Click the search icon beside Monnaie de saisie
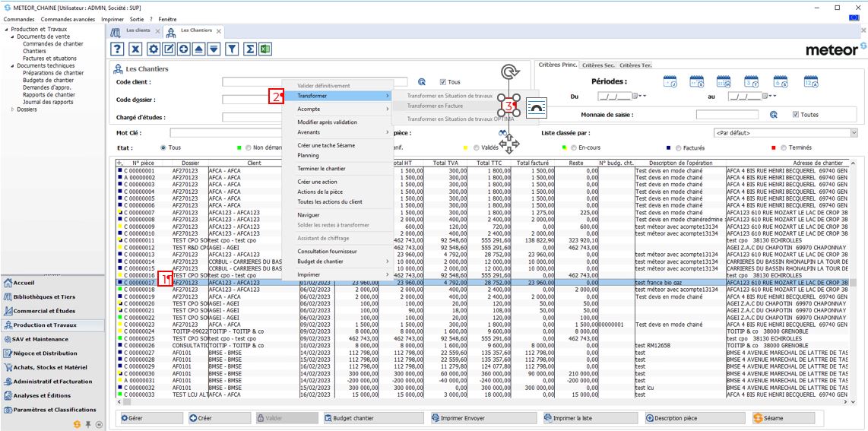 pos(774,115)
